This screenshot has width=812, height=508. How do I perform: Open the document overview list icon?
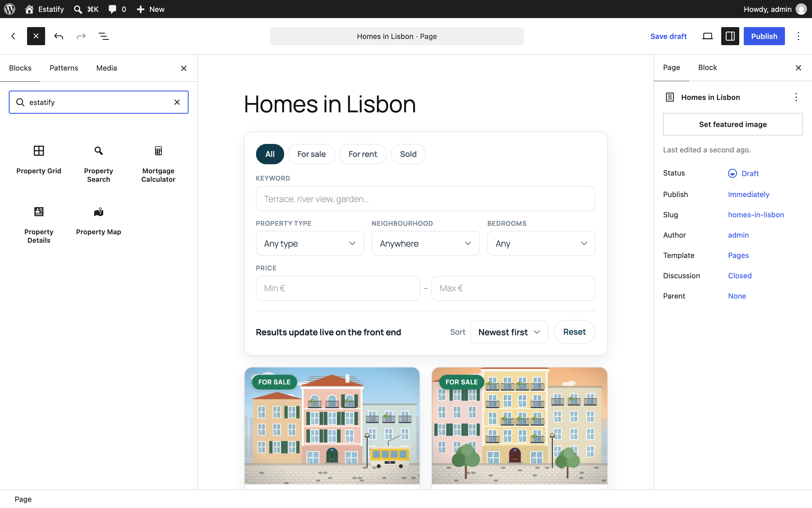104,36
